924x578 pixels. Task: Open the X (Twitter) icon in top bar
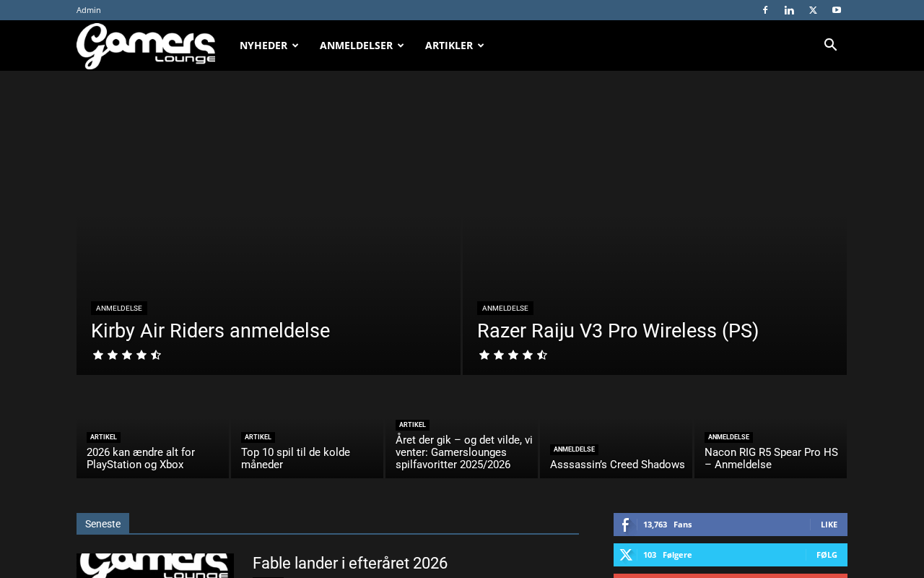point(813,10)
